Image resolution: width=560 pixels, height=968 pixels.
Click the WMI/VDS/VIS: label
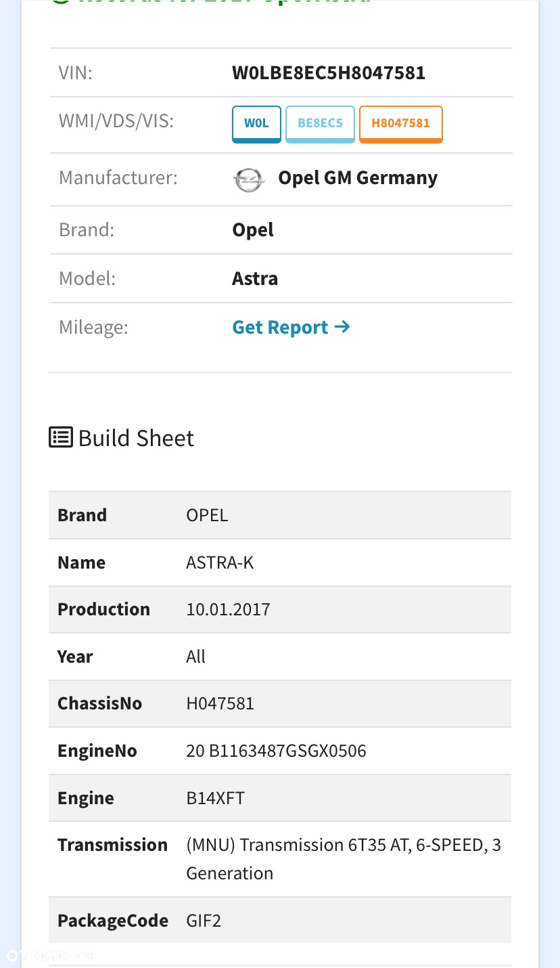coord(116,122)
